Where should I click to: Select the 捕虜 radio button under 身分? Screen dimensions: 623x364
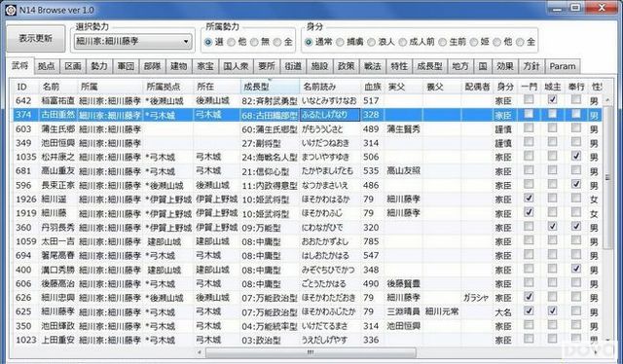349,42
